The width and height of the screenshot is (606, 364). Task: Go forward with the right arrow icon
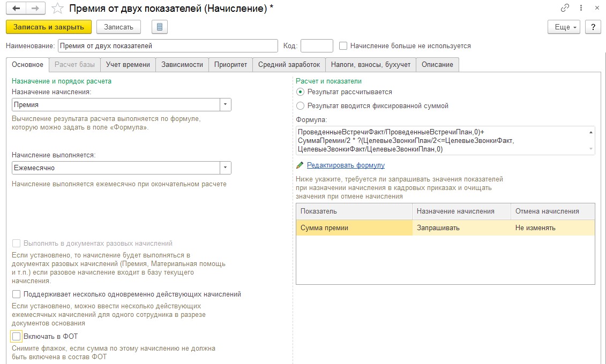pyautogui.click(x=35, y=9)
